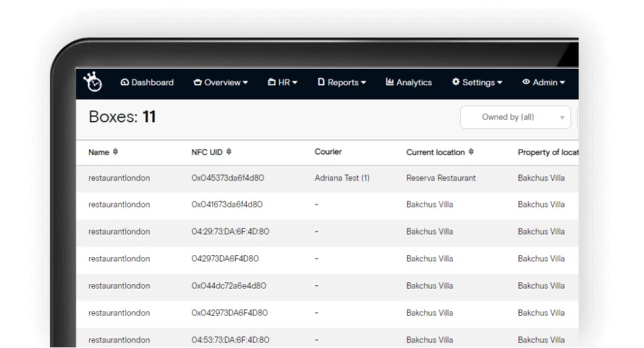Click the 'Boxes: 11' heading

(x=122, y=117)
